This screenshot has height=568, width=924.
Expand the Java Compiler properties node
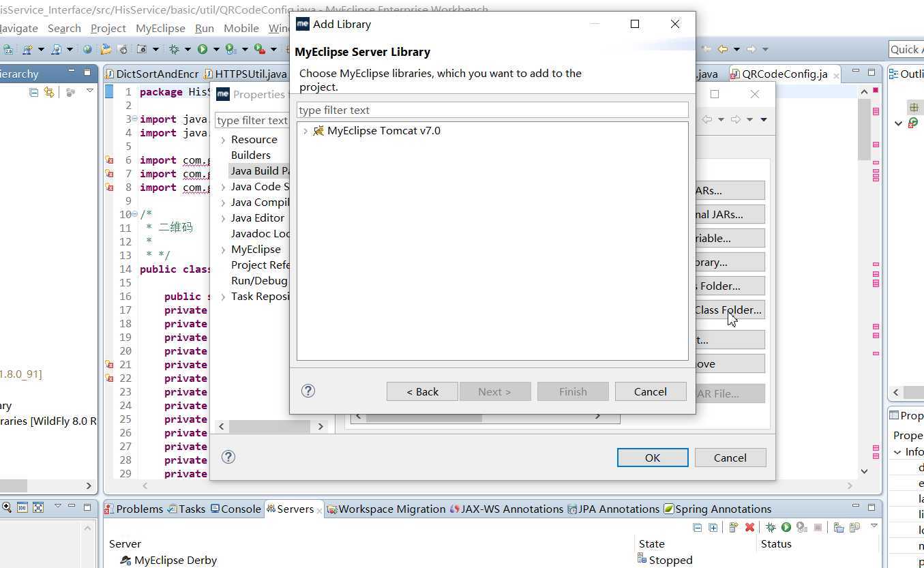coord(223,203)
